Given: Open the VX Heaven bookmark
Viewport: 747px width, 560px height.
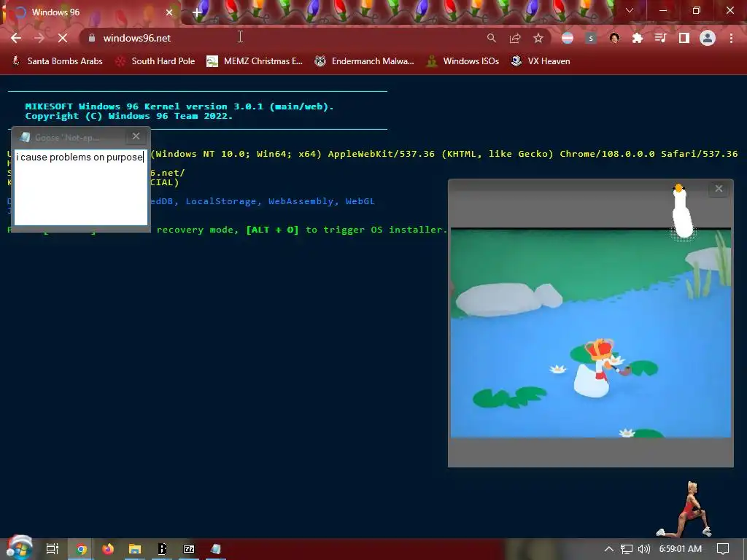Looking at the screenshot, I should pyautogui.click(x=541, y=61).
